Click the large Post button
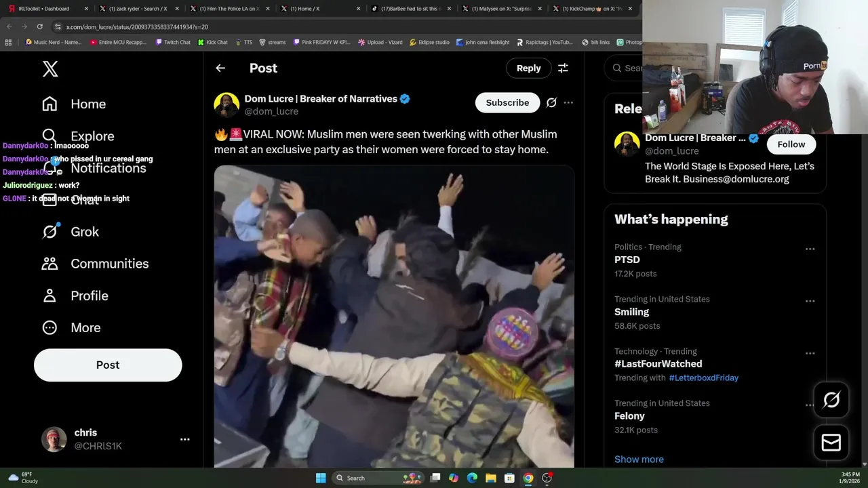The image size is (868, 488). [108, 365]
